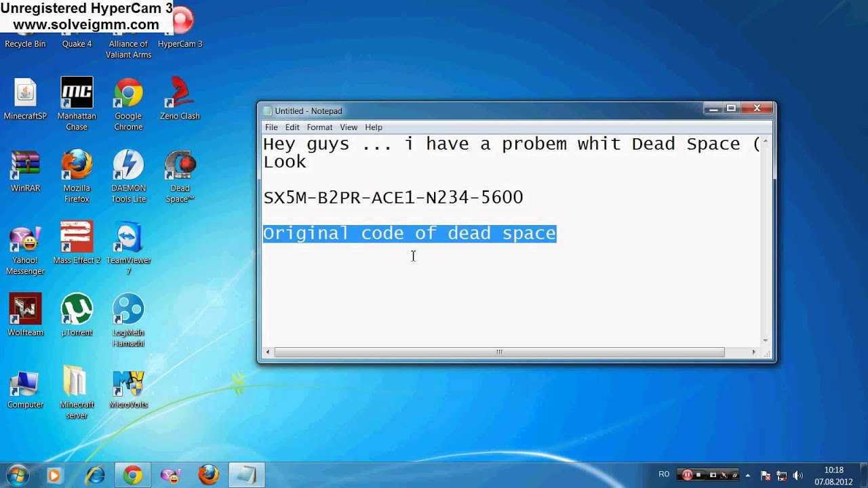Select the Wolfteam desktop shortcut
The image size is (868, 488).
(x=25, y=315)
